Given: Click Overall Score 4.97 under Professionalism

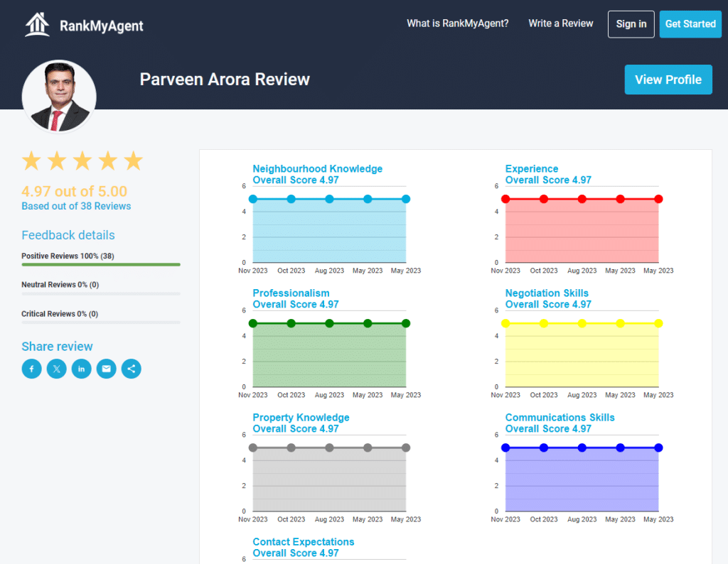Looking at the screenshot, I should pos(295,304).
